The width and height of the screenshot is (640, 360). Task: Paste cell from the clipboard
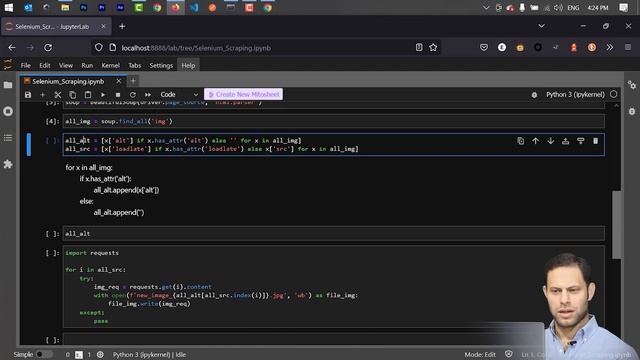tap(88, 95)
